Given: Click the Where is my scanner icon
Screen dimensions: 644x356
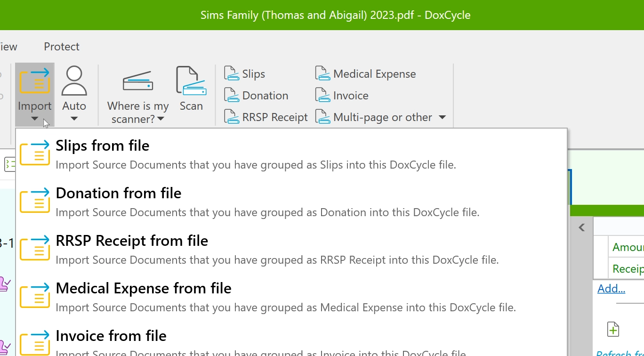Looking at the screenshot, I should [138, 81].
